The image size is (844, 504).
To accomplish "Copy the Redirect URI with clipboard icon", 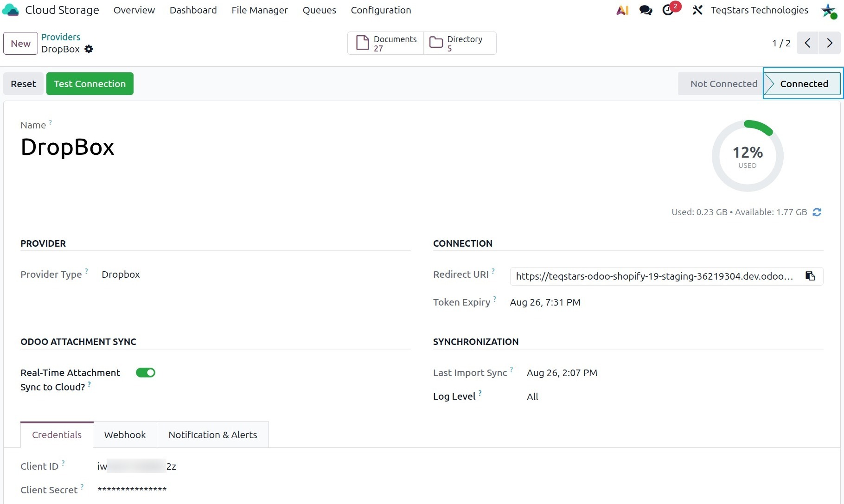I will pyautogui.click(x=810, y=276).
